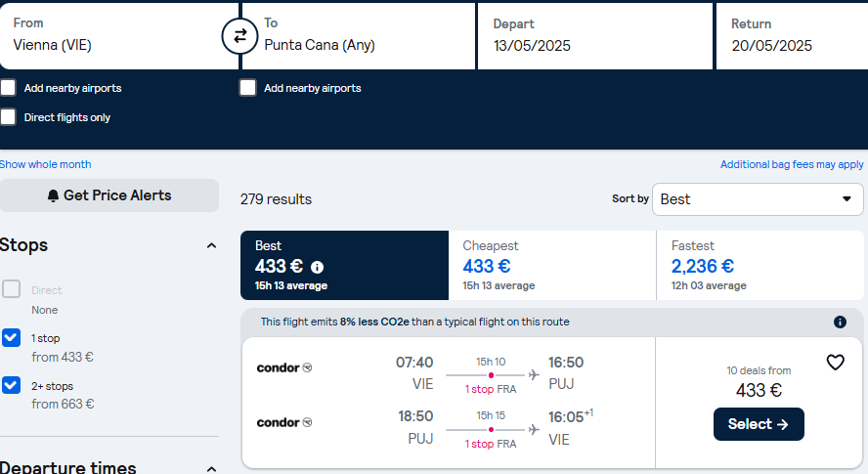Open CO2 emissions info icon

(x=840, y=322)
